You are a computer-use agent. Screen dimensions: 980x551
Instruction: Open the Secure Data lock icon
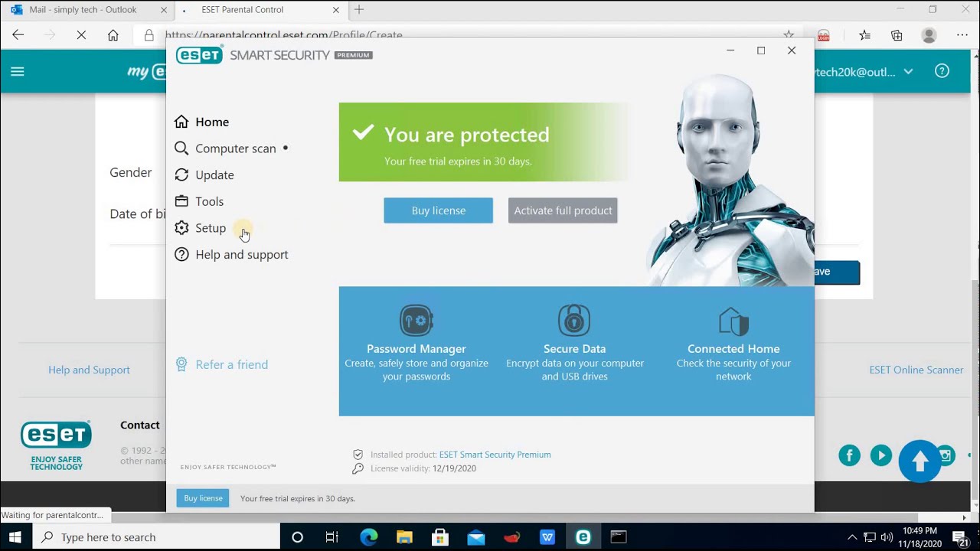pyautogui.click(x=574, y=321)
